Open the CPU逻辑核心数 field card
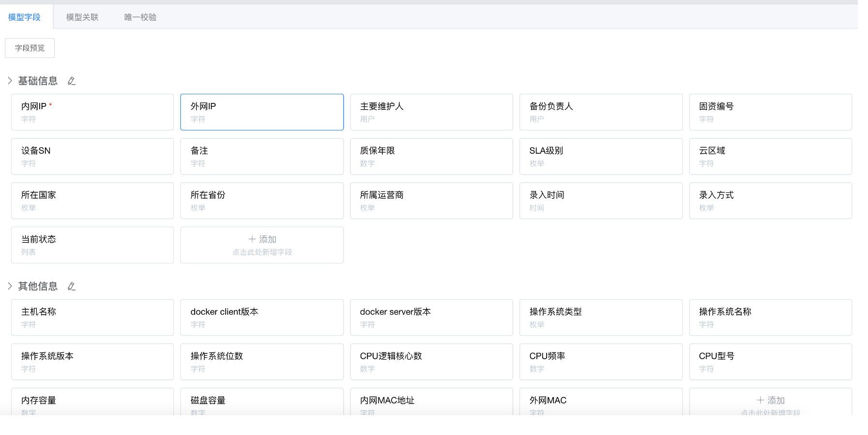Image resolution: width=868 pixels, height=435 pixels. 432,362
